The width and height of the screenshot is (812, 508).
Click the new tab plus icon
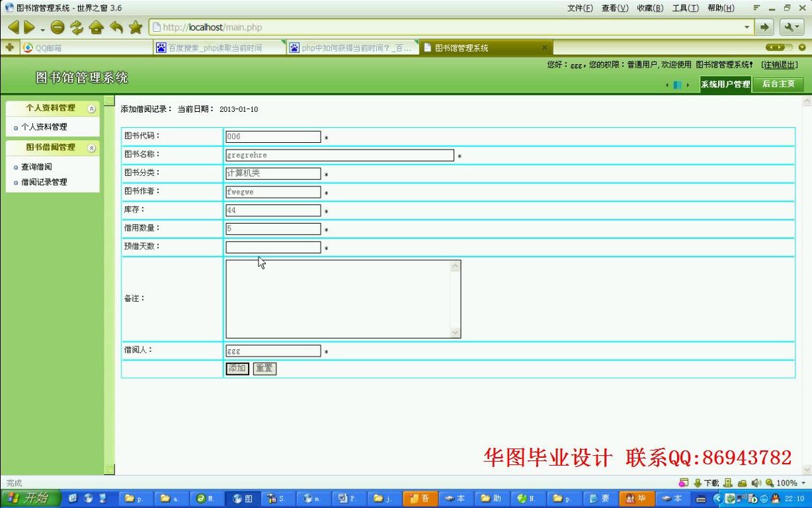9,47
